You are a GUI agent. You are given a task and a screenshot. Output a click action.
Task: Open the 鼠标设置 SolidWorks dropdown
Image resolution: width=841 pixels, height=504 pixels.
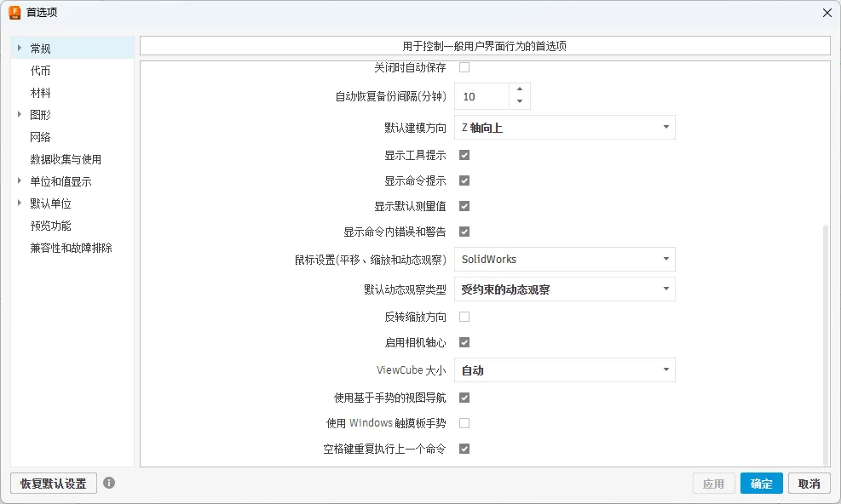(x=565, y=260)
